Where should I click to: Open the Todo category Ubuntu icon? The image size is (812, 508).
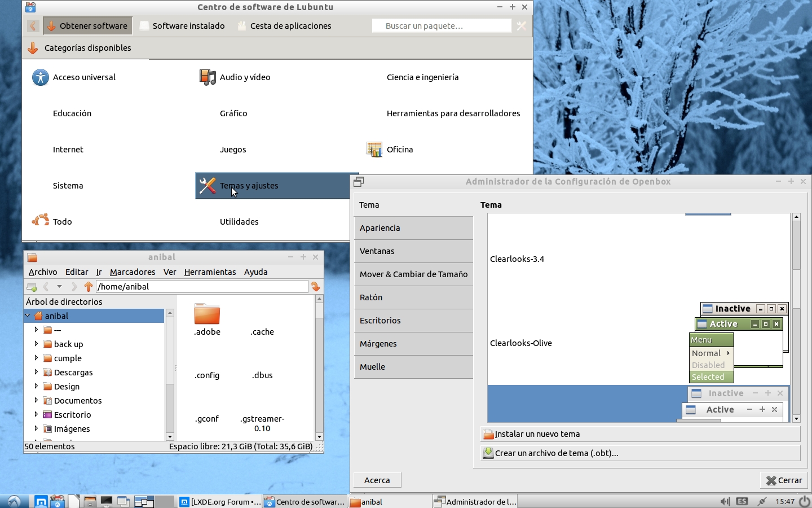41,220
